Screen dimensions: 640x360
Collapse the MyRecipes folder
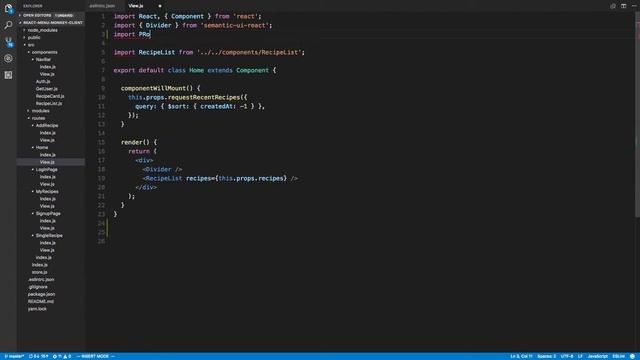[47, 191]
